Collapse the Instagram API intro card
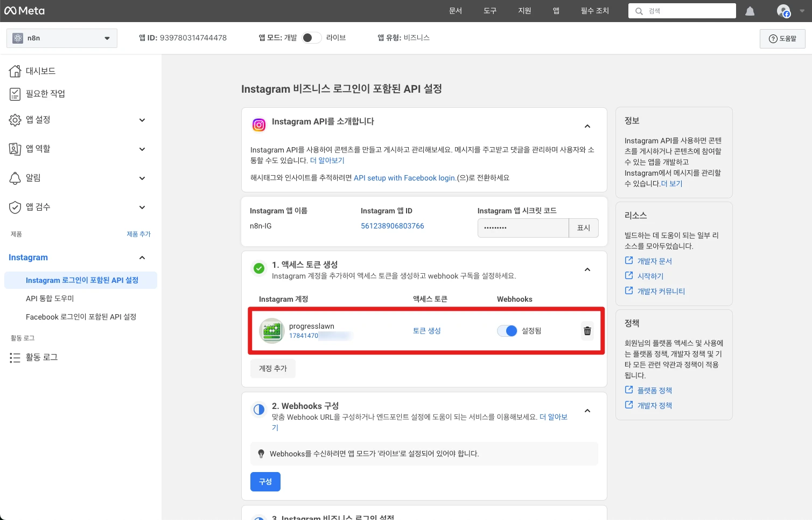812x520 pixels. click(x=587, y=126)
